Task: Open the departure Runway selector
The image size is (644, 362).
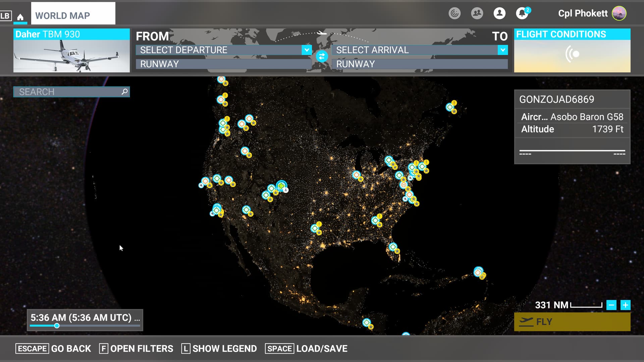Action: [223, 64]
